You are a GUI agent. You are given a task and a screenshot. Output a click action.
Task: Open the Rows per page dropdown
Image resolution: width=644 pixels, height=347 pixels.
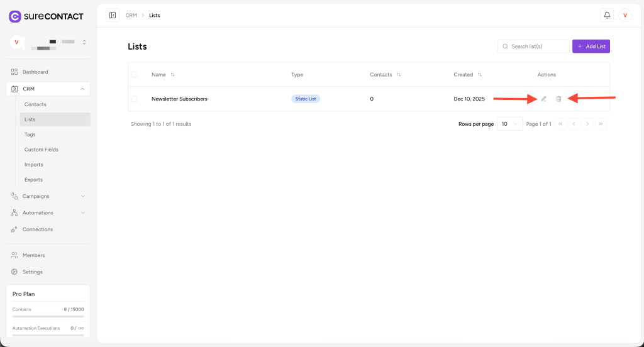coord(509,124)
